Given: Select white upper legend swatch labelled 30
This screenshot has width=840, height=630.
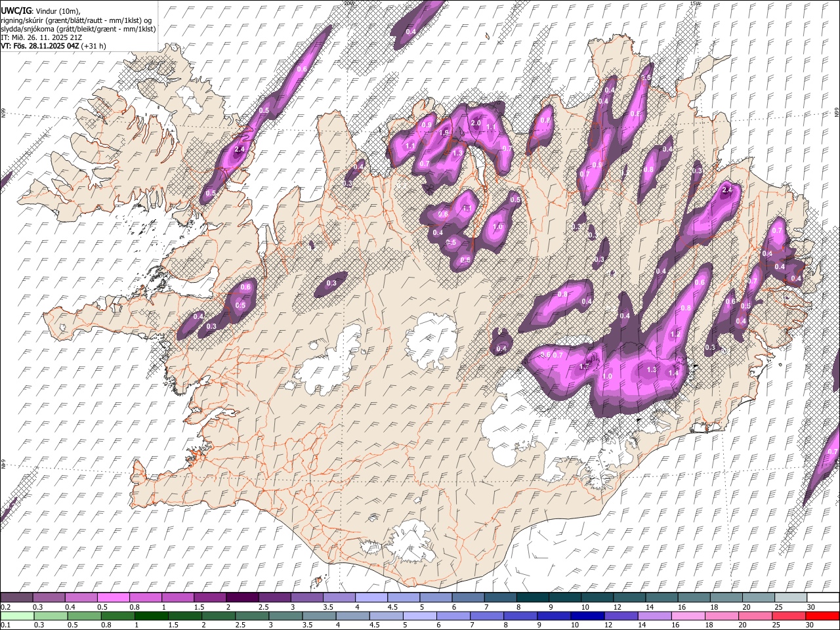Looking at the screenshot, I should [824, 598].
